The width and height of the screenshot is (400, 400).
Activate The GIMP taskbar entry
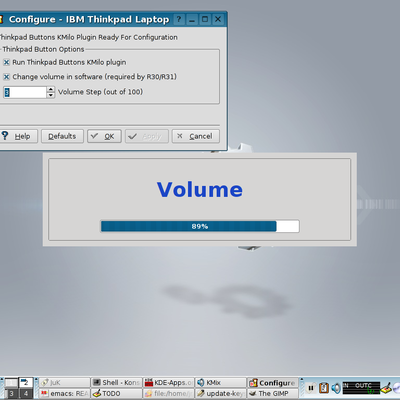pyautogui.click(x=273, y=394)
